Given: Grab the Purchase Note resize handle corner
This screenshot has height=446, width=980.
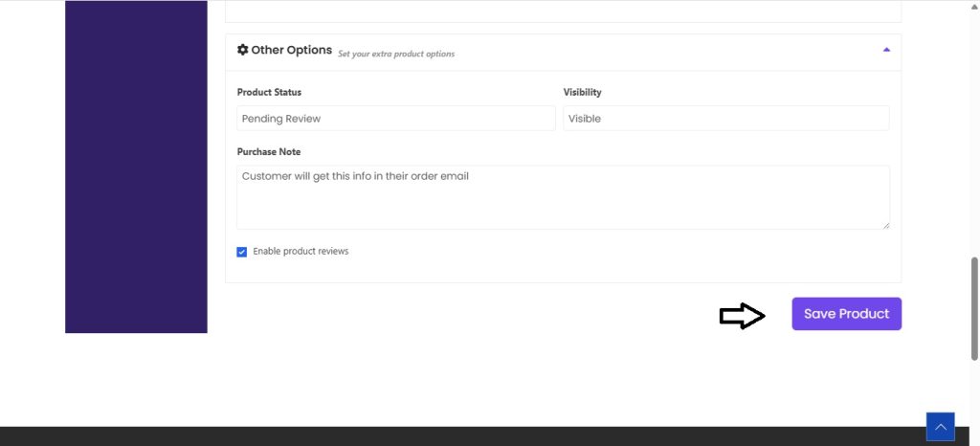Looking at the screenshot, I should pyautogui.click(x=885, y=225).
